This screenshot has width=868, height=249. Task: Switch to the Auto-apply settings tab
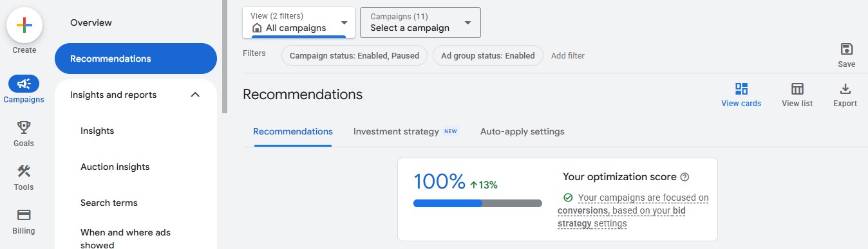(x=522, y=131)
